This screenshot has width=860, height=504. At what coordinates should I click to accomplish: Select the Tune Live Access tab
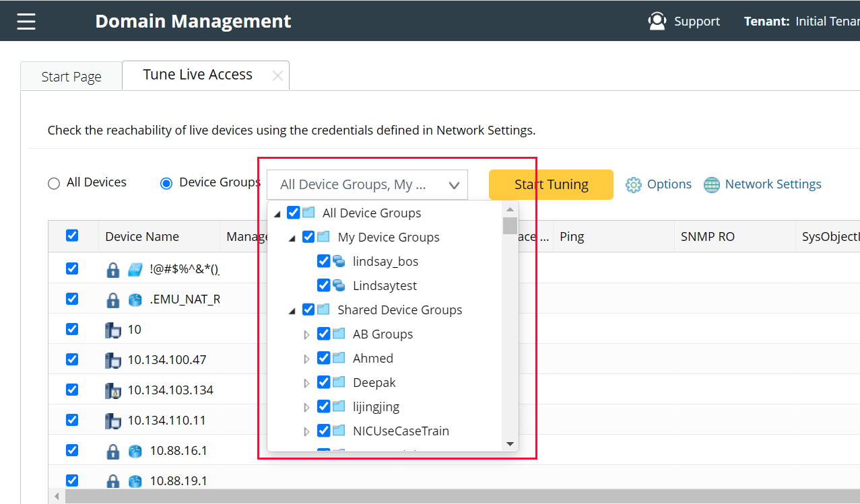tap(197, 74)
